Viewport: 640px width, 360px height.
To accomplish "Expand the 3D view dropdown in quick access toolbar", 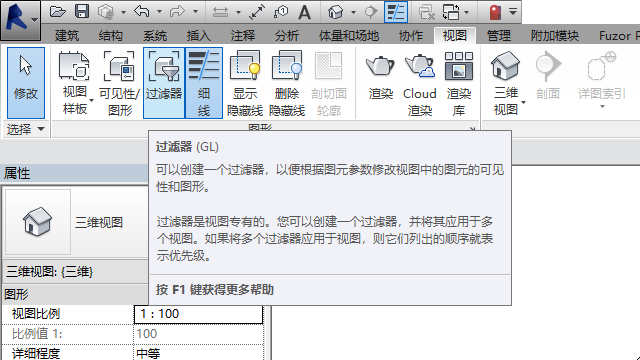I will pos(353,12).
